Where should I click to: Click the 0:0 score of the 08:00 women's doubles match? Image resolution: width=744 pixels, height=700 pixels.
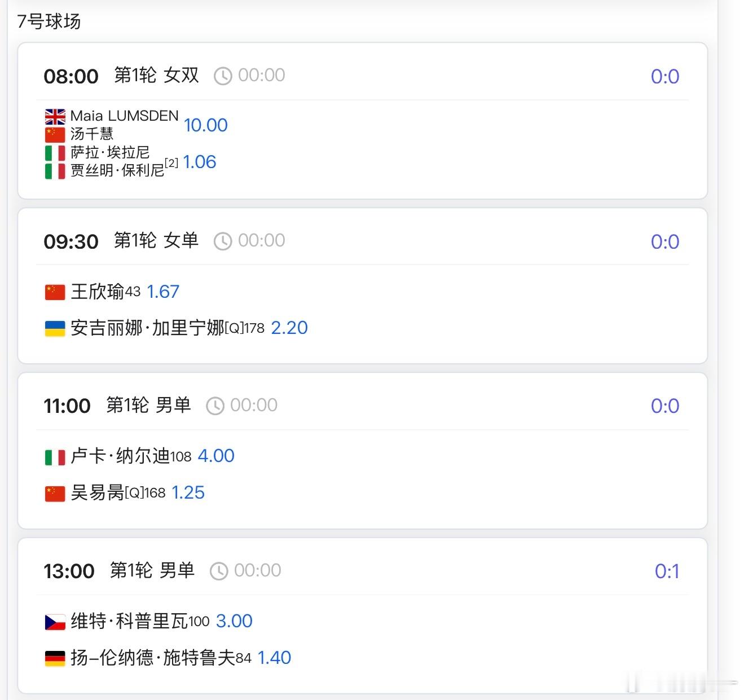click(x=665, y=77)
